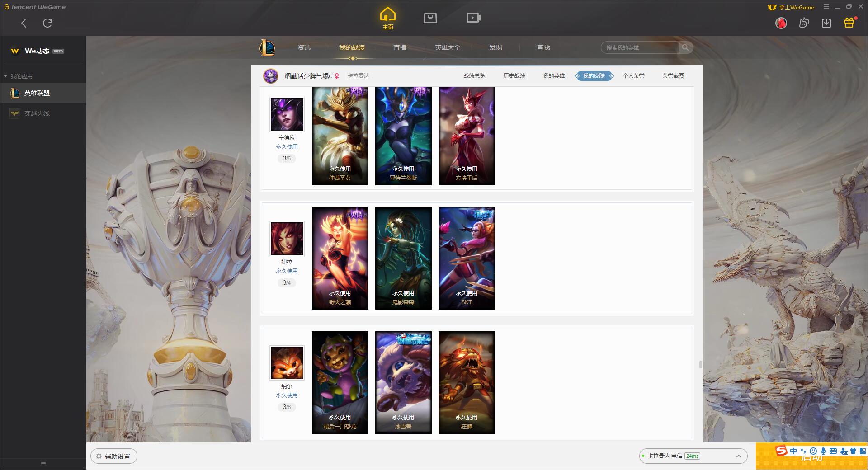Open the 亚特兰蒂斯 skin card
This screenshot has height=470, width=868.
pyautogui.click(x=403, y=136)
